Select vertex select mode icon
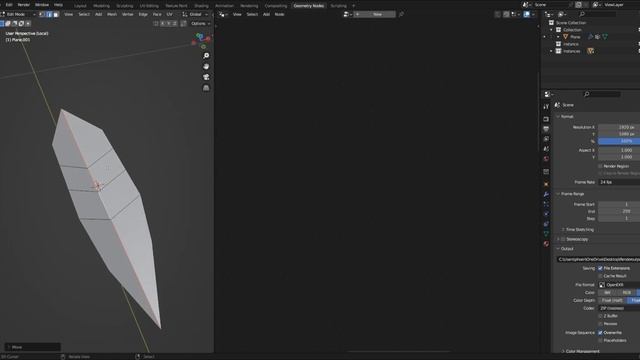 42,14
